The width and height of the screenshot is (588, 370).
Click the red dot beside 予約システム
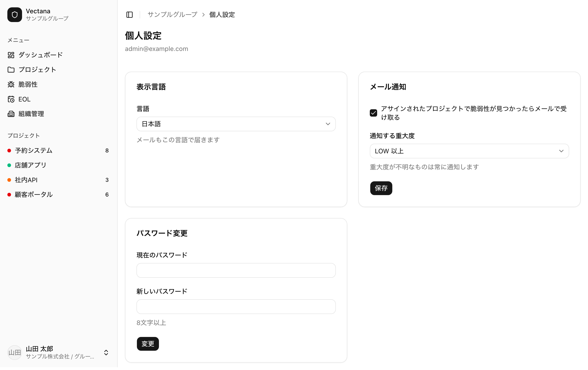[9, 151]
